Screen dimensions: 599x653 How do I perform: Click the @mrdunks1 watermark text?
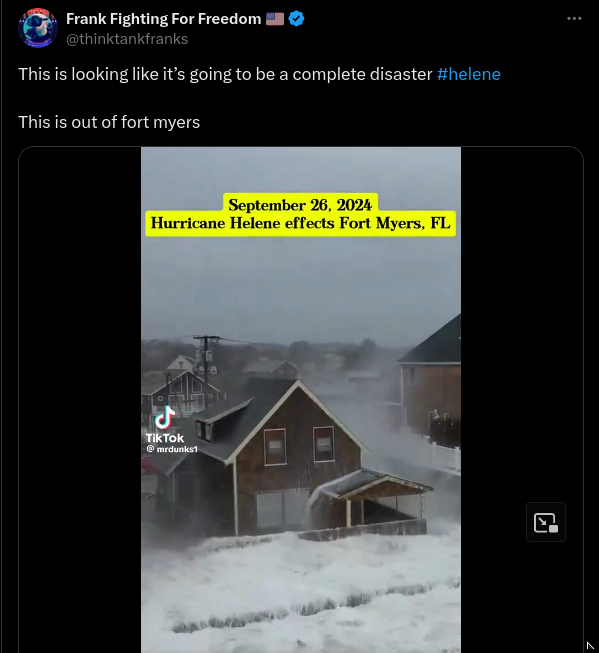(x=172, y=449)
